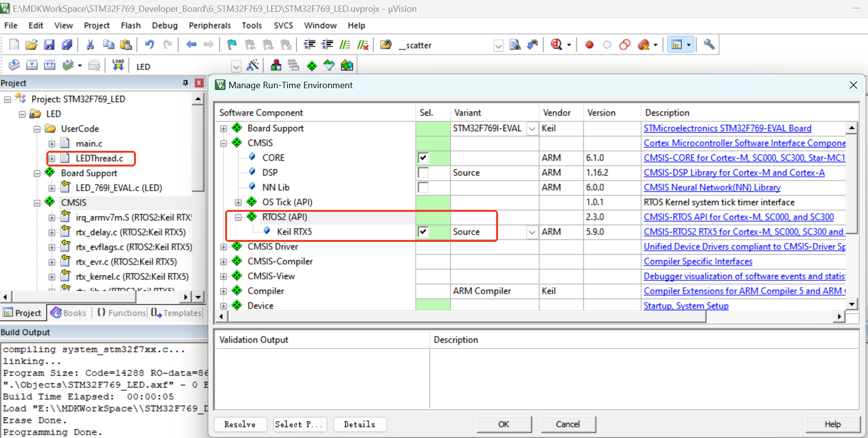Click the Resolve button

click(x=240, y=424)
